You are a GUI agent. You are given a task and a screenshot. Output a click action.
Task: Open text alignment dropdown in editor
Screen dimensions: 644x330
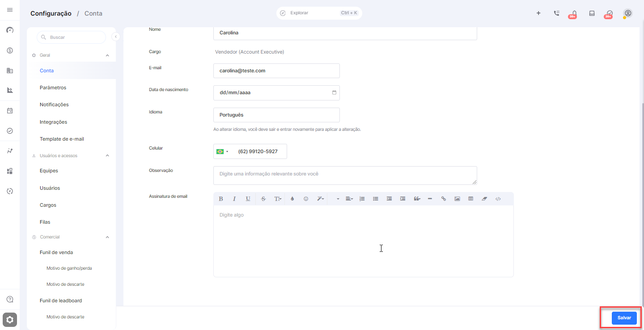349,199
